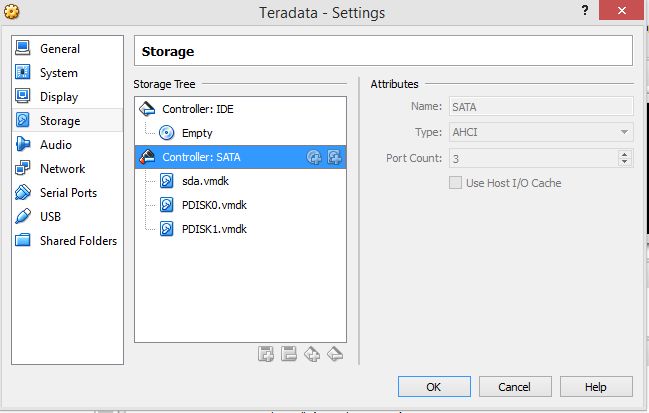Click the controller Name field showing SATA
The image size is (649, 413).
pyautogui.click(x=541, y=107)
